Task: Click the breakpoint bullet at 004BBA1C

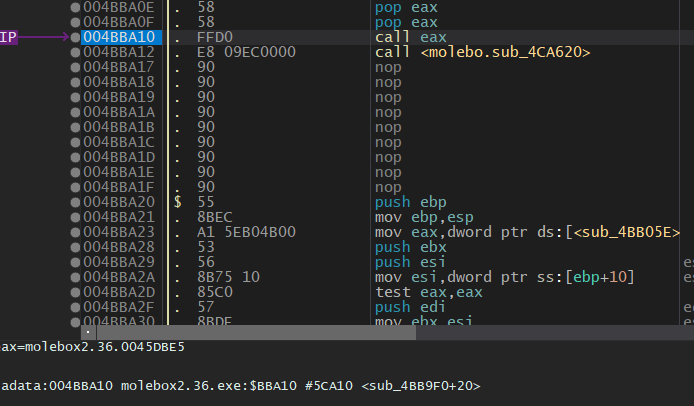Action: point(75,142)
